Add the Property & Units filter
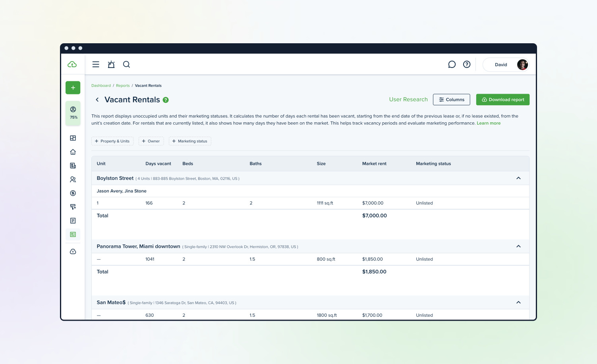The width and height of the screenshot is (597, 364). 112,141
